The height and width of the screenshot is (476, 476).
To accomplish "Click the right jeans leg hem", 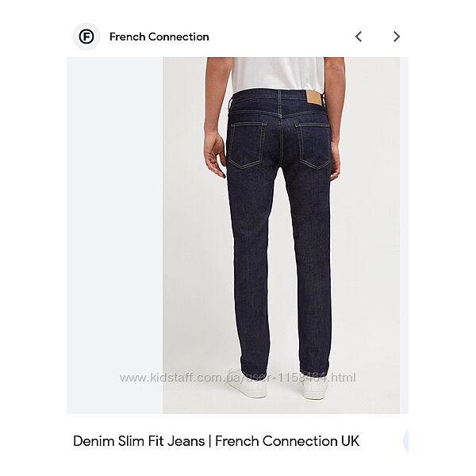I will coord(314,367).
